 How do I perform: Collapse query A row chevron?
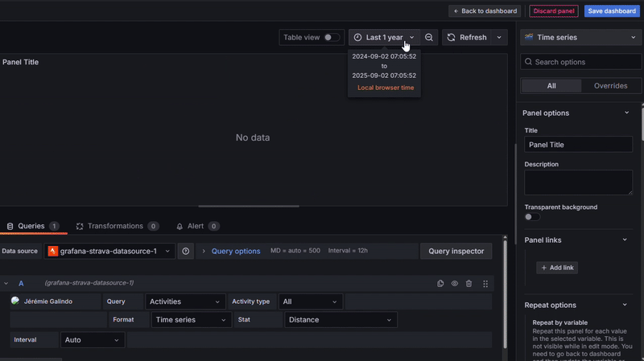[6, 283]
